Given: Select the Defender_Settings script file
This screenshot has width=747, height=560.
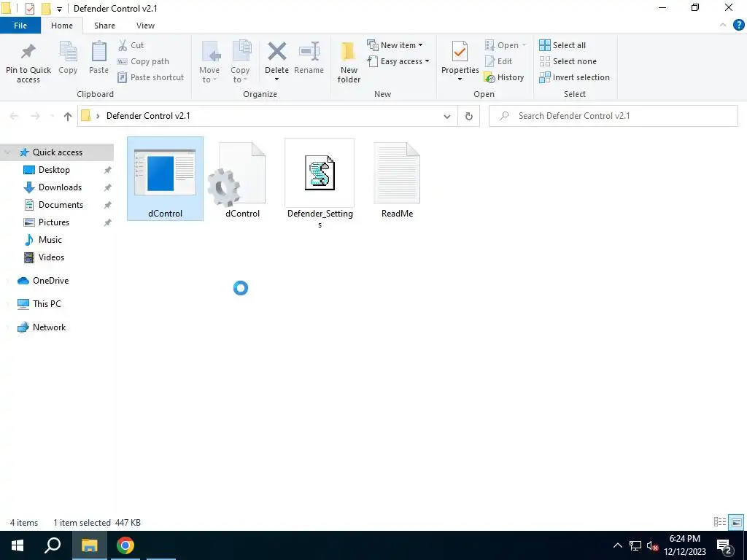Looking at the screenshot, I should pyautogui.click(x=320, y=184).
